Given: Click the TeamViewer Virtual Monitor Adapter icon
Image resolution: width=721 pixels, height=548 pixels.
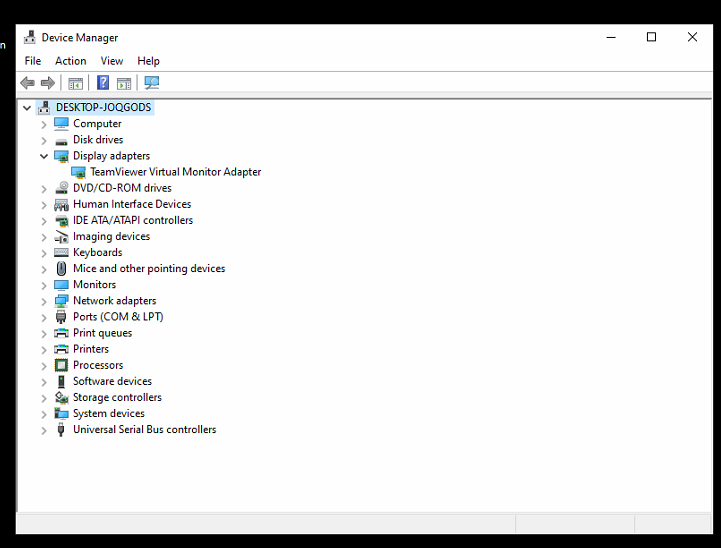Looking at the screenshot, I should coord(78,172).
